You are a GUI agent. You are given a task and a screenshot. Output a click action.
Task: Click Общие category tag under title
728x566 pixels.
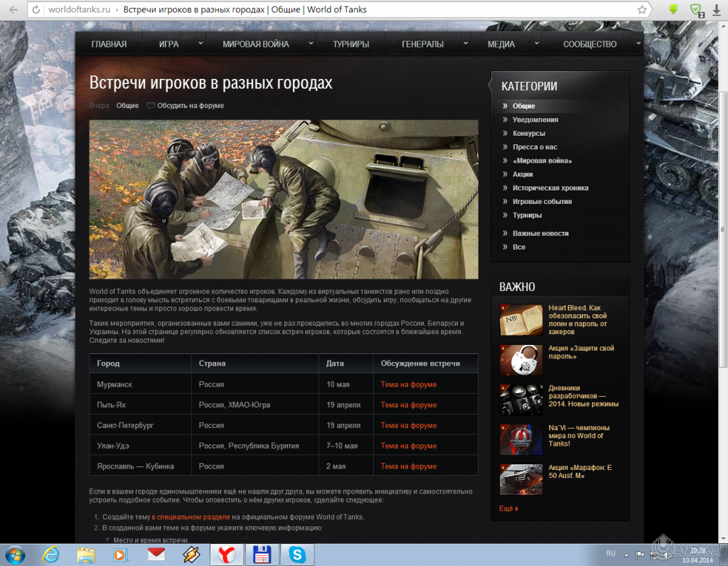(x=127, y=106)
